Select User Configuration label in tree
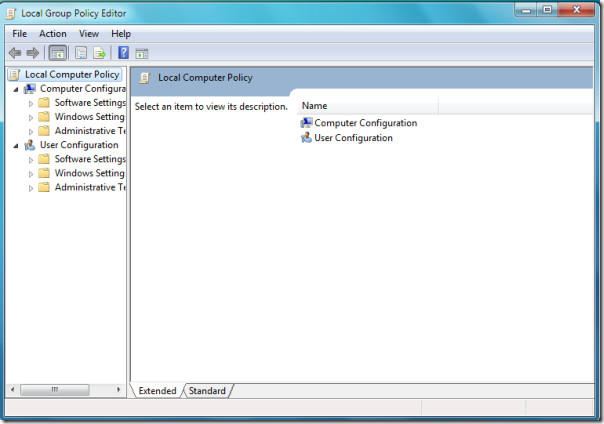The width and height of the screenshot is (604, 424). point(79,145)
